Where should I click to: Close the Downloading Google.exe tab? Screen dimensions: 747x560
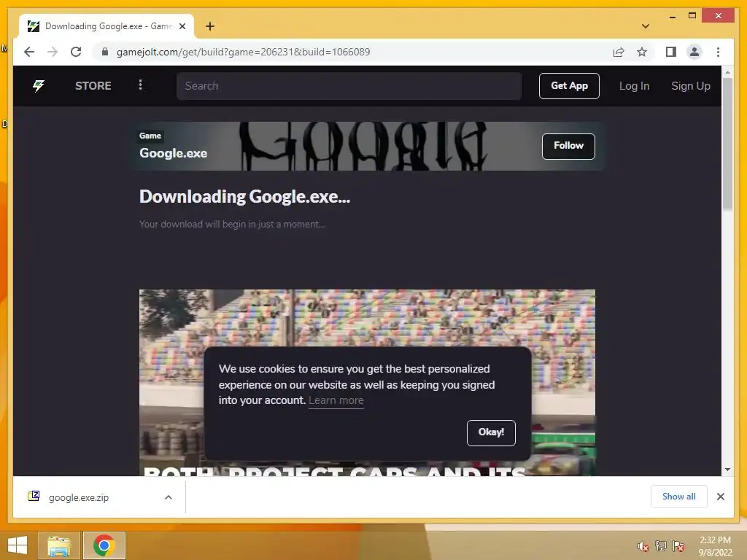tap(182, 26)
